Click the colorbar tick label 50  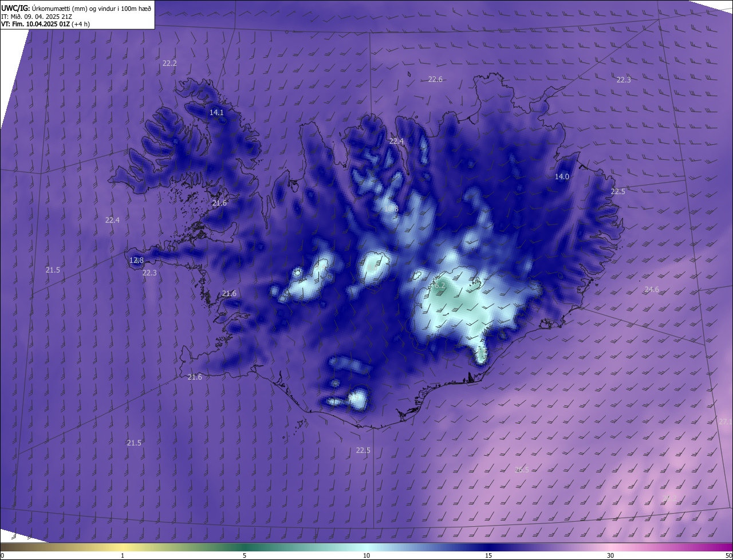[728, 555]
